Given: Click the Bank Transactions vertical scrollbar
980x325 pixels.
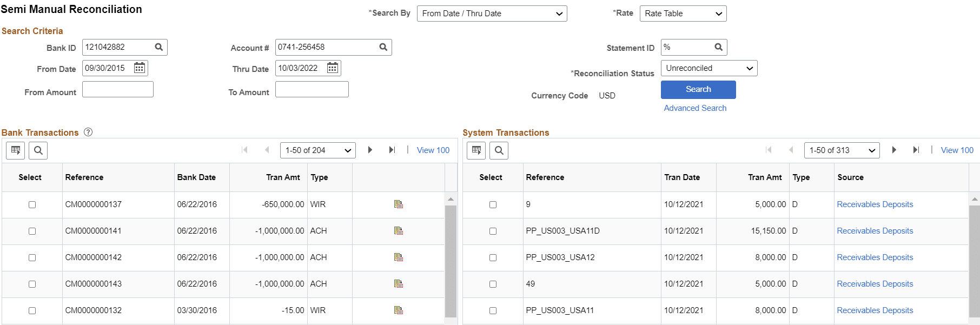Looking at the screenshot, I should point(451,260).
